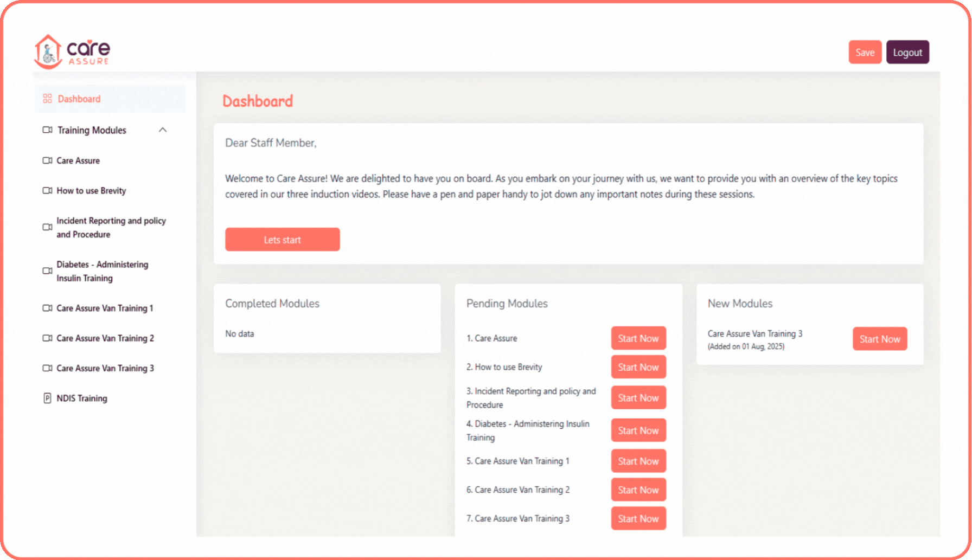This screenshot has width=972, height=560.
Task: Select the icon beside Diabetes Insulin Training
Action: (x=47, y=271)
